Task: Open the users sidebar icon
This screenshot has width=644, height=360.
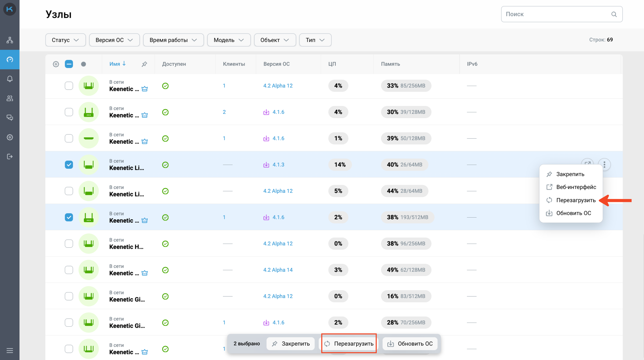Action: click(x=10, y=98)
